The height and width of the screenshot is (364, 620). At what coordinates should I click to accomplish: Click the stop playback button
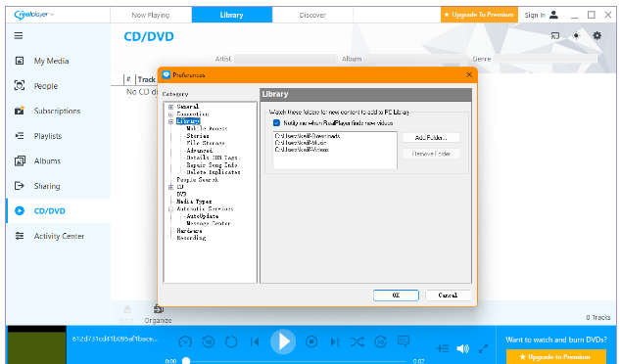(x=311, y=341)
